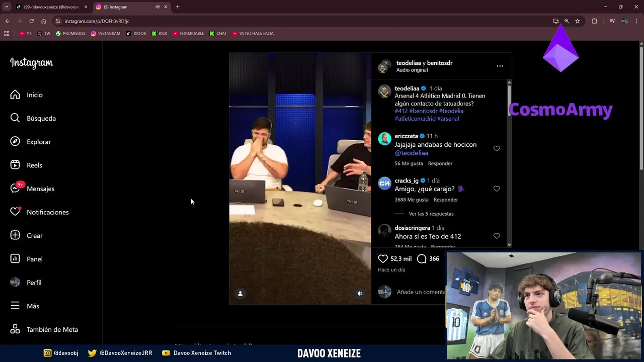Open the extensions puzzle icon
The image size is (644, 362).
(x=595, y=21)
